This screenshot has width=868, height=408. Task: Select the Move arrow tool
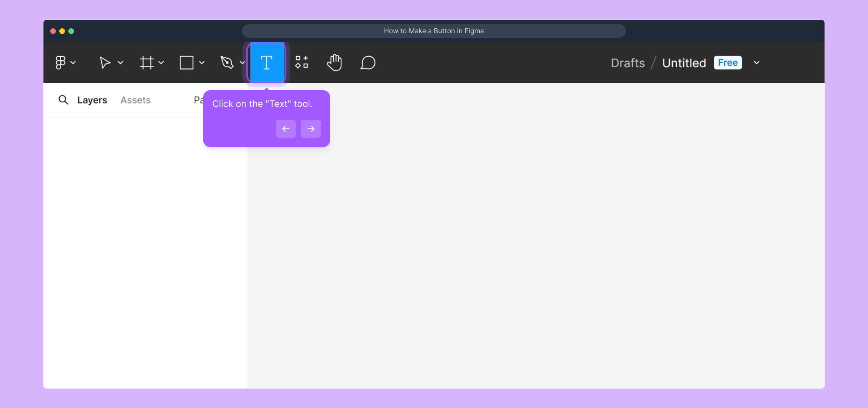click(x=105, y=63)
